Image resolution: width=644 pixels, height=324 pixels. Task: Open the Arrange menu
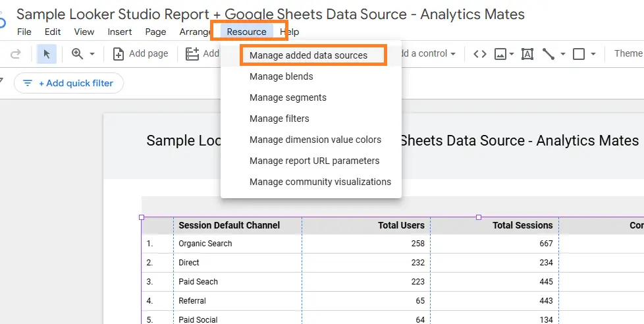[x=195, y=32]
